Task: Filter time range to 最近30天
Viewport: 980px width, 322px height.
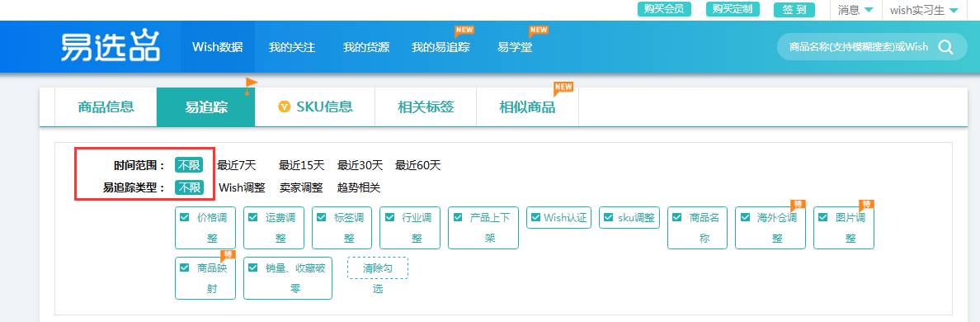Action: coord(360,165)
